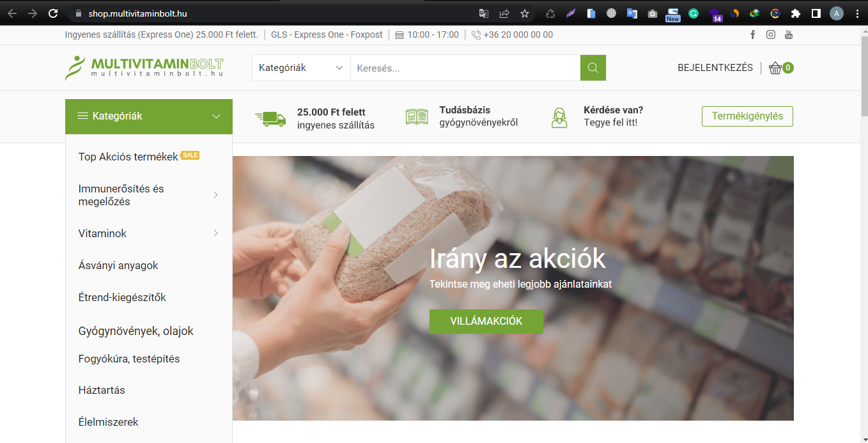The width and height of the screenshot is (868, 443).
Task: Open Google Translate extension
Action: [x=632, y=13]
